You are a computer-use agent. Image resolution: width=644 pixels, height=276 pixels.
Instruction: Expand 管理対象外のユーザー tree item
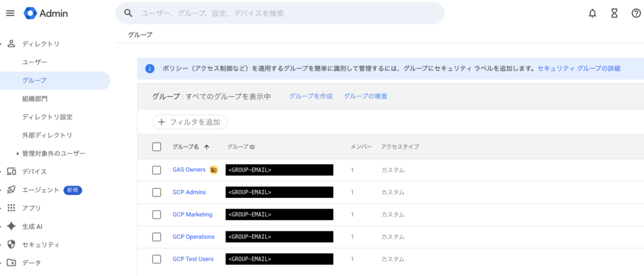click(18, 153)
